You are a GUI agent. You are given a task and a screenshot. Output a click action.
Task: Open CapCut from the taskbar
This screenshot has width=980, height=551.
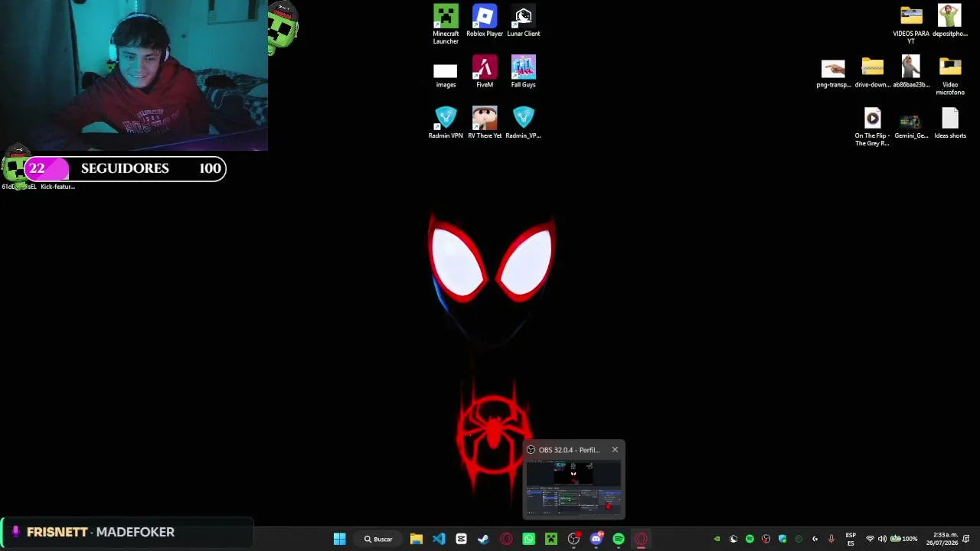(461, 539)
